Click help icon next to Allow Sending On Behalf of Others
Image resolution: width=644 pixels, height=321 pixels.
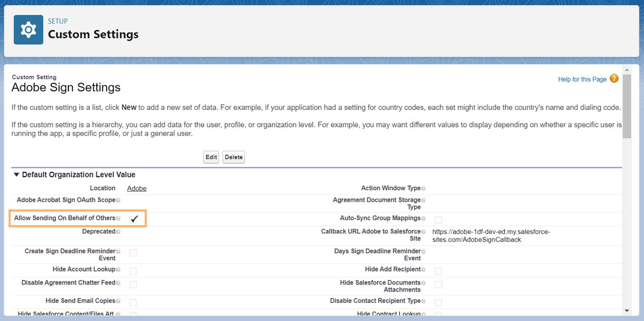point(118,218)
